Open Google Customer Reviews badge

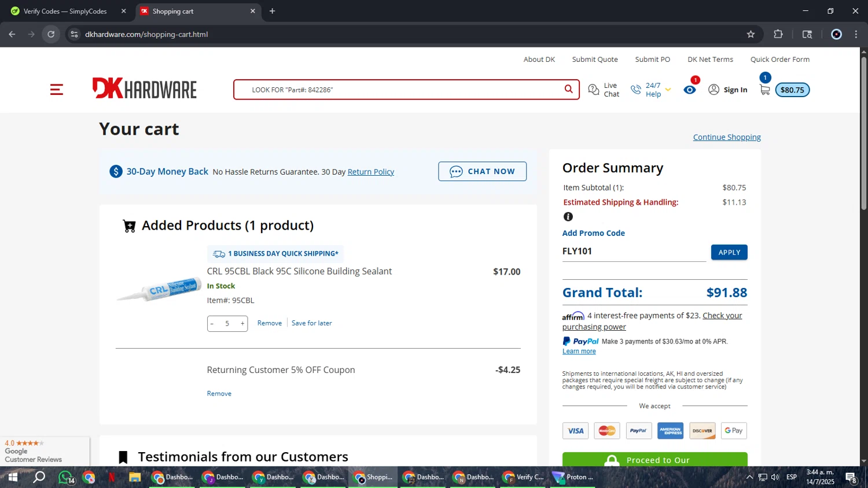tap(45, 451)
